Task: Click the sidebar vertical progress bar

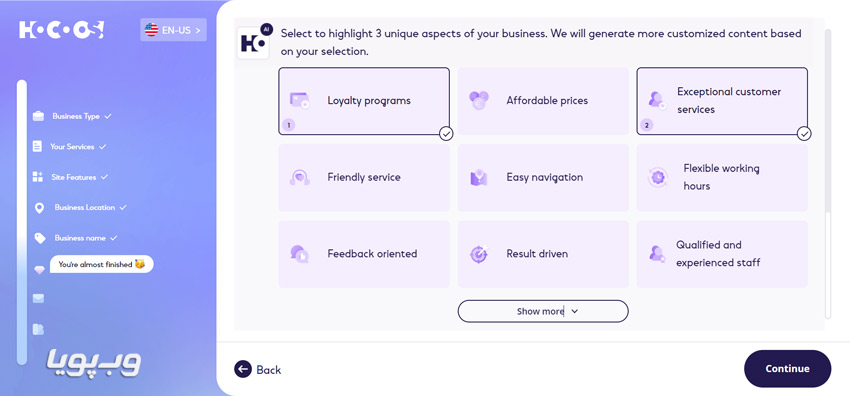Action: click(x=22, y=222)
